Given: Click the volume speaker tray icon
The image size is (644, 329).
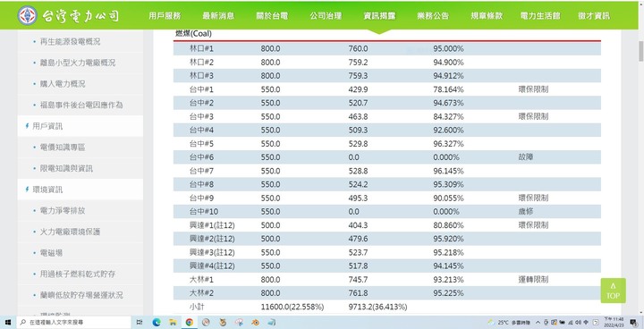Looking at the screenshot, I should [579, 323].
